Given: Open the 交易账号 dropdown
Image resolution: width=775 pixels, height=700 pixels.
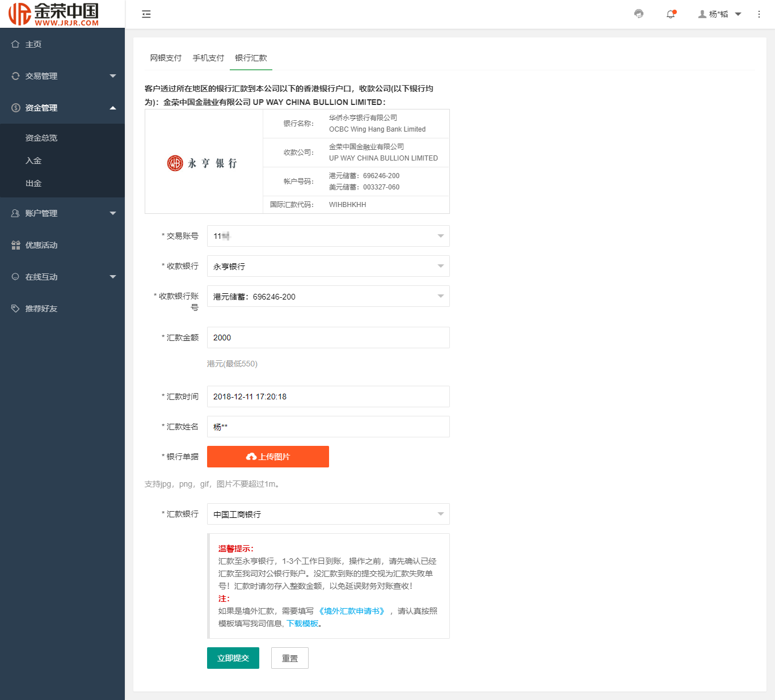Looking at the screenshot, I should point(328,236).
